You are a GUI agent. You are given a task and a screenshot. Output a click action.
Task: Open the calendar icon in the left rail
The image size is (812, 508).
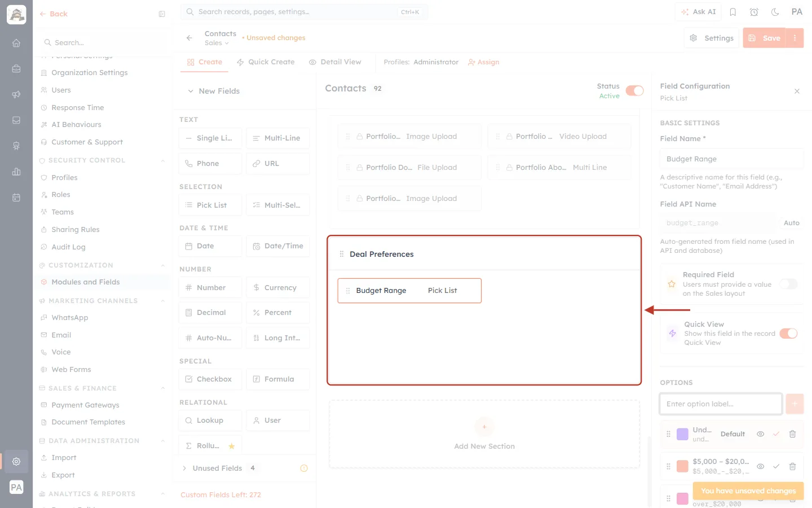click(16, 198)
